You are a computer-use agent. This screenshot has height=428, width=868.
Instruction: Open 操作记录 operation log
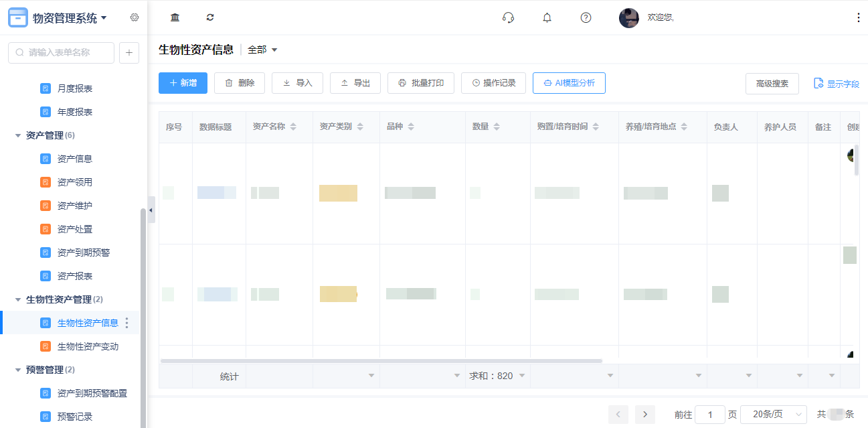pos(493,83)
